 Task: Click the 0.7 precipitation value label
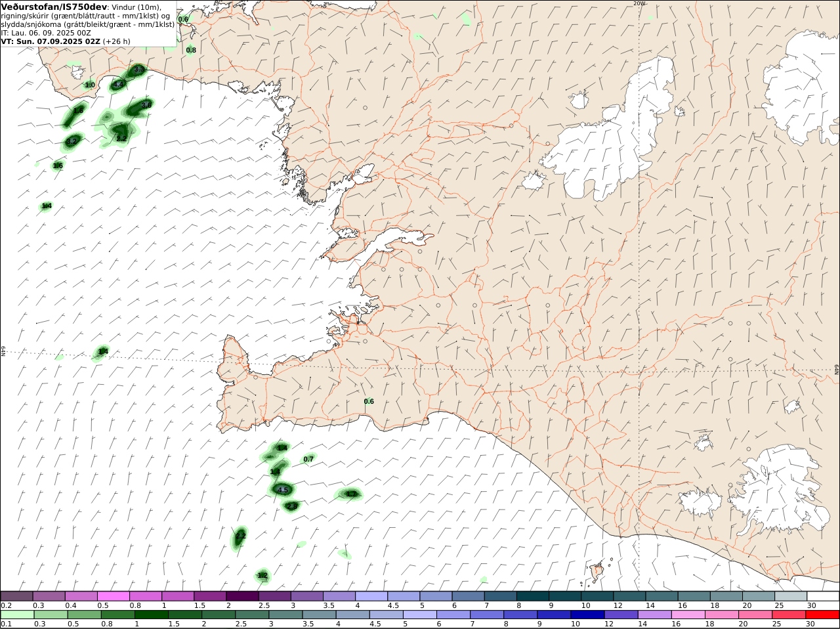point(308,459)
